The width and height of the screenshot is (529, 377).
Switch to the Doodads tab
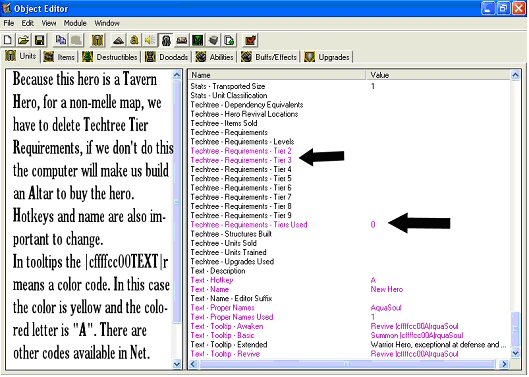click(167, 57)
